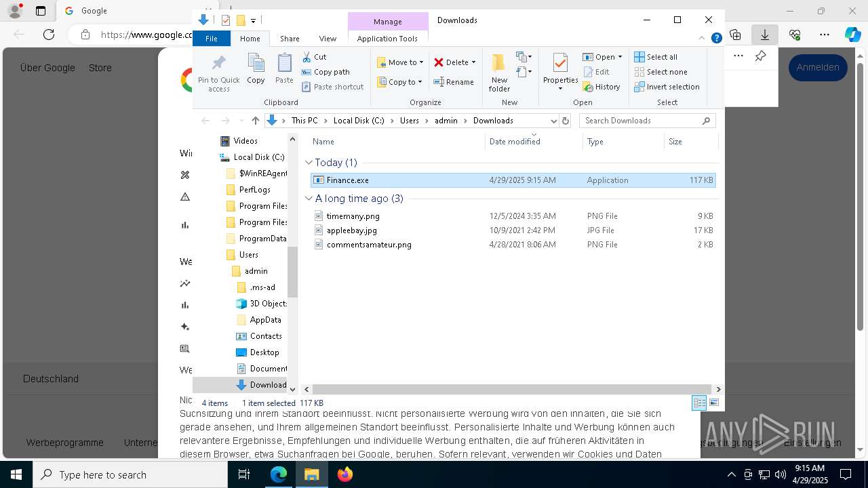This screenshot has height=488, width=868.
Task: Reload the page in Edge
Action: pyautogui.click(x=49, y=35)
